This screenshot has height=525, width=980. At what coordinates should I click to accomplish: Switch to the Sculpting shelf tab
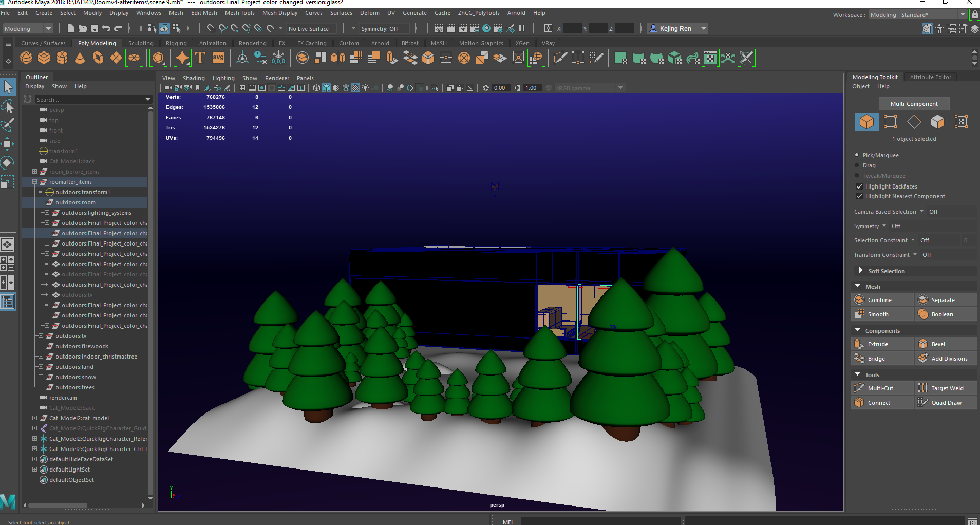[141, 43]
